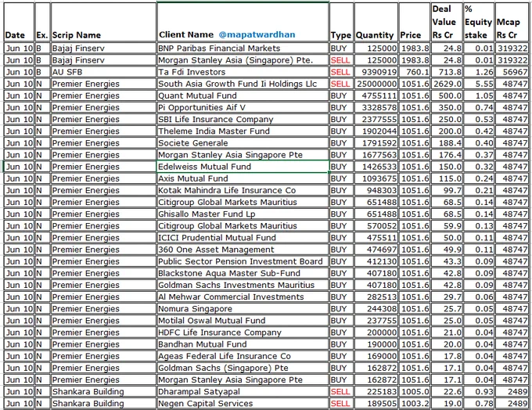Select the quantity 25000000 cell
The image size is (532, 410).
376,84
